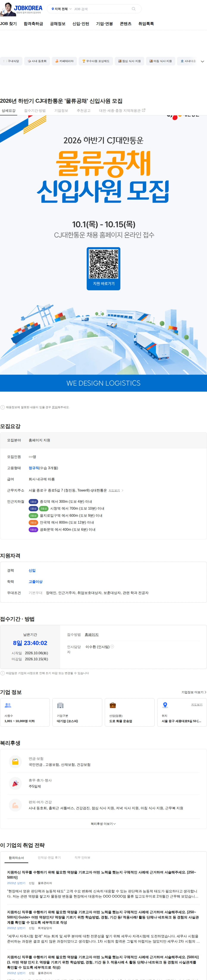Viewport: 207px width, 980px height.
Task: Click the 2호선 badge for 을지로입구역
Action: [x=33, y=515]
